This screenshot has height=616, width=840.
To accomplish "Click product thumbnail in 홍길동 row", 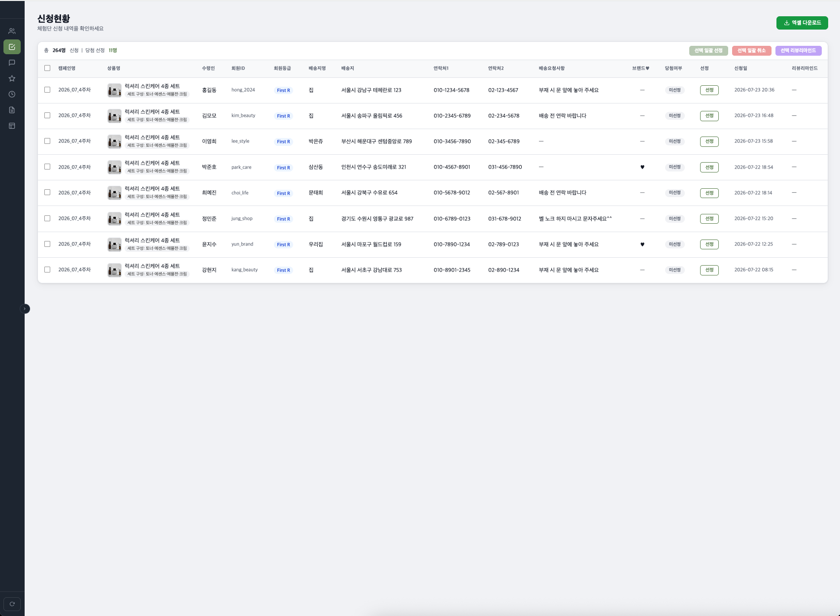I will (x=114, y=90).
